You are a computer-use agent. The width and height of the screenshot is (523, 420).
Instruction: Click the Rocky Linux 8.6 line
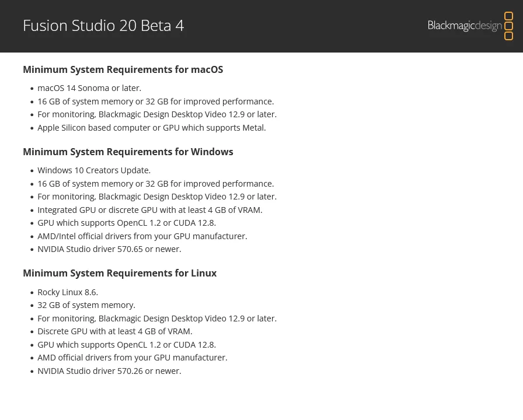68,292
